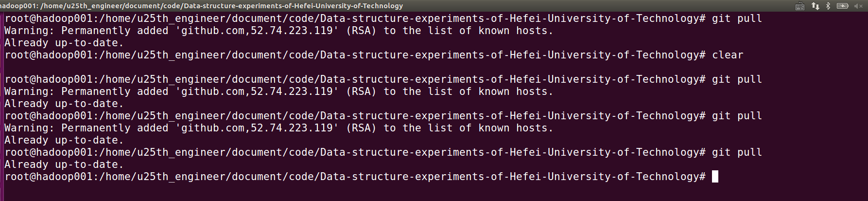Click 'known hosts.' in the first warning
868x201 pixels.
[516, 31]
